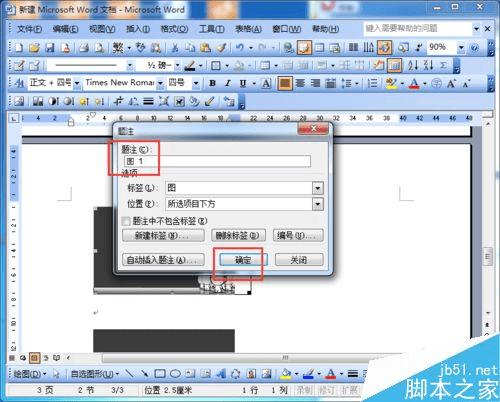Viewport: 500px width, 402px height.
Task: Toggle Italic formatting
Action: pyautogui.click(x=228, y=83)
